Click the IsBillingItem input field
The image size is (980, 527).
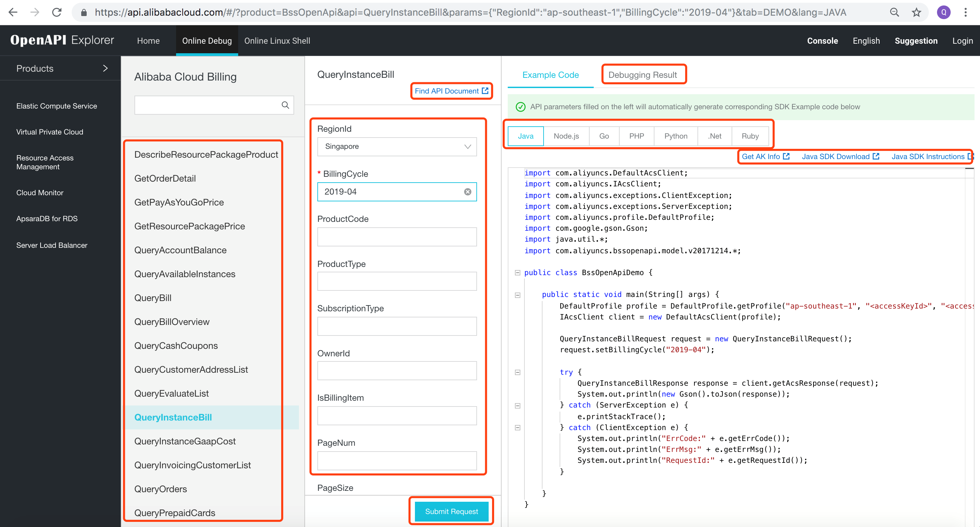click(397, 415)
